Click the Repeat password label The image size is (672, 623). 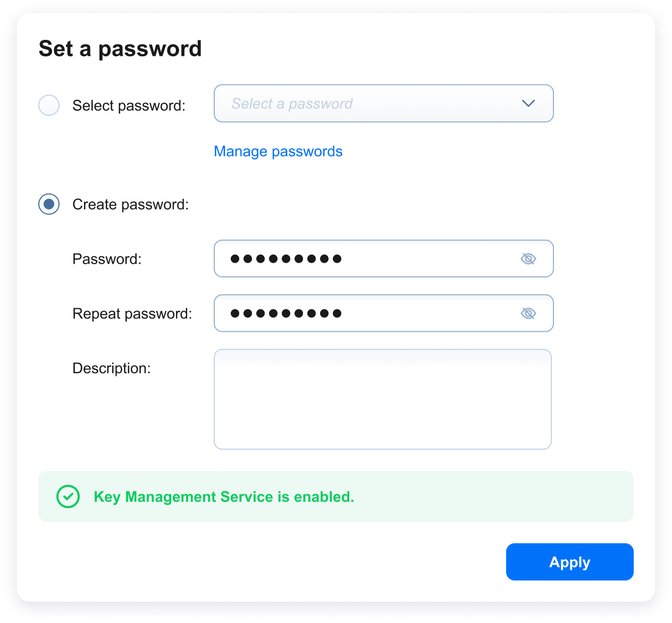coord(132,313)
